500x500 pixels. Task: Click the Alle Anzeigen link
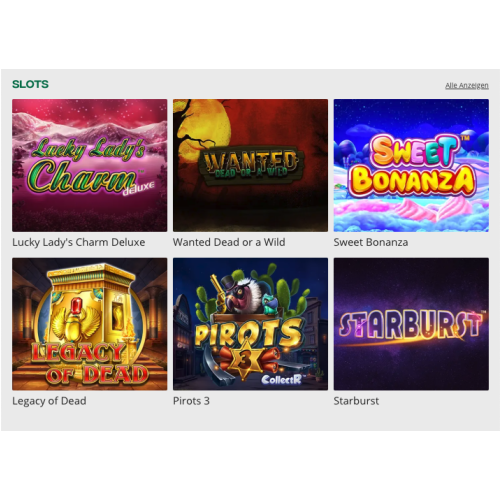tap(467, 86)
